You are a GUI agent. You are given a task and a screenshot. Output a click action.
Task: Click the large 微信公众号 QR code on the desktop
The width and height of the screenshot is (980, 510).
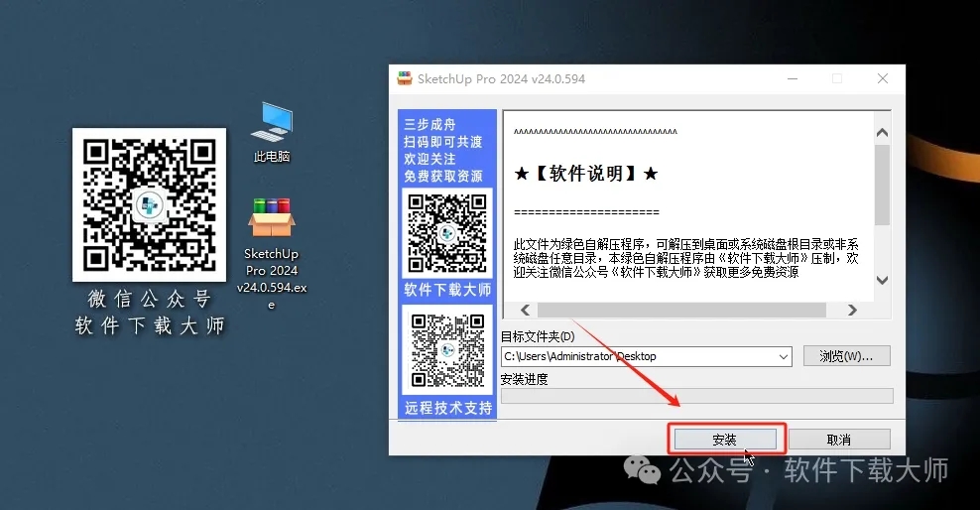(x=149, y=205)
